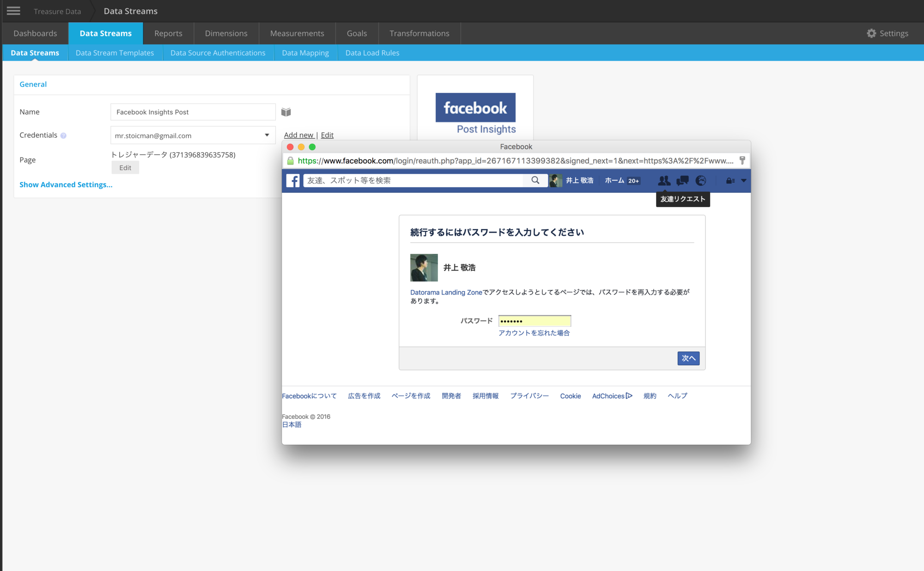Close the Facebook popup window
Screen dimensions: 924x571
[x=290, y=147]
